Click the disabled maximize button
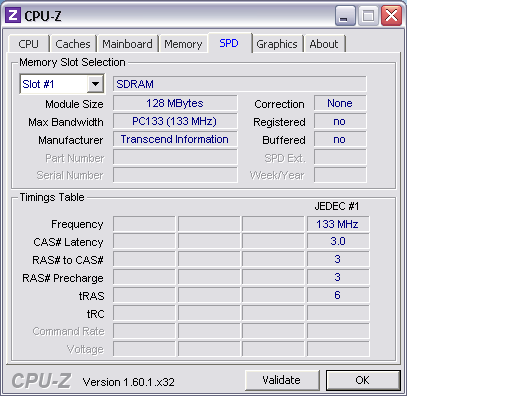This screenshot has width=512, height=396. coord(368,16)
